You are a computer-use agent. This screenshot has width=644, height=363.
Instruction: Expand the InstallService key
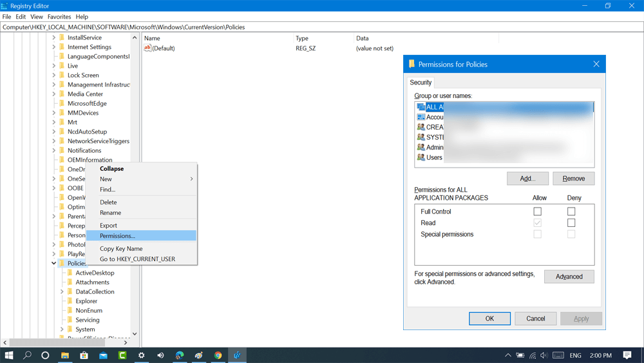pos(54,37)
